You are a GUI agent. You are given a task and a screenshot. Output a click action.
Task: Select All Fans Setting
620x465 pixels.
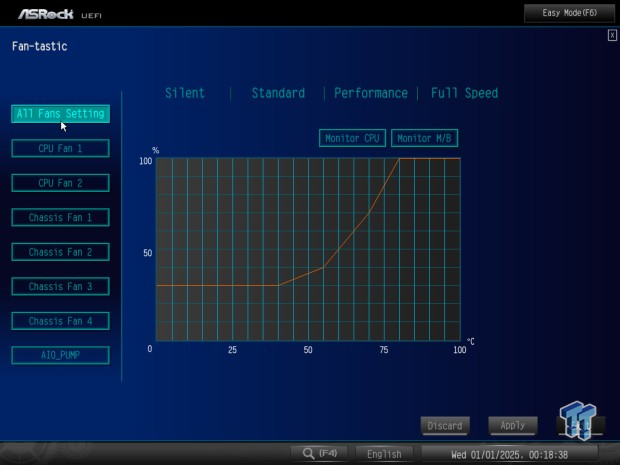coord(60,114)
